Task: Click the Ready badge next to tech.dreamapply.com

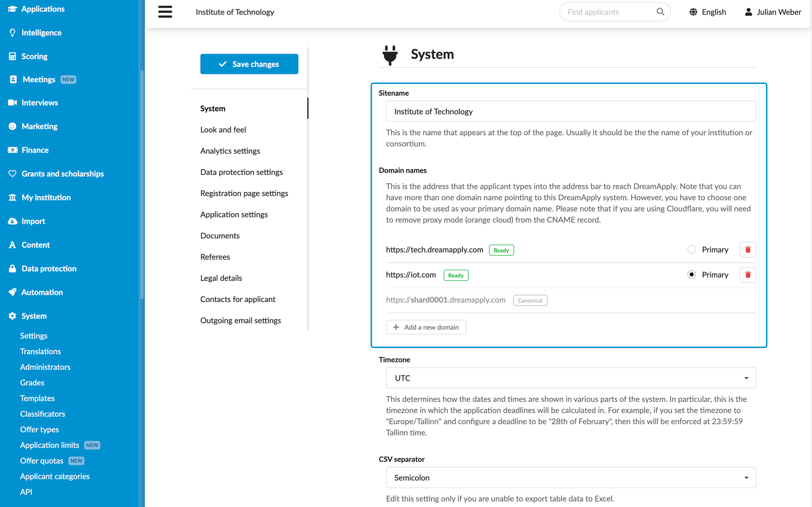Action: pos(501,250)
